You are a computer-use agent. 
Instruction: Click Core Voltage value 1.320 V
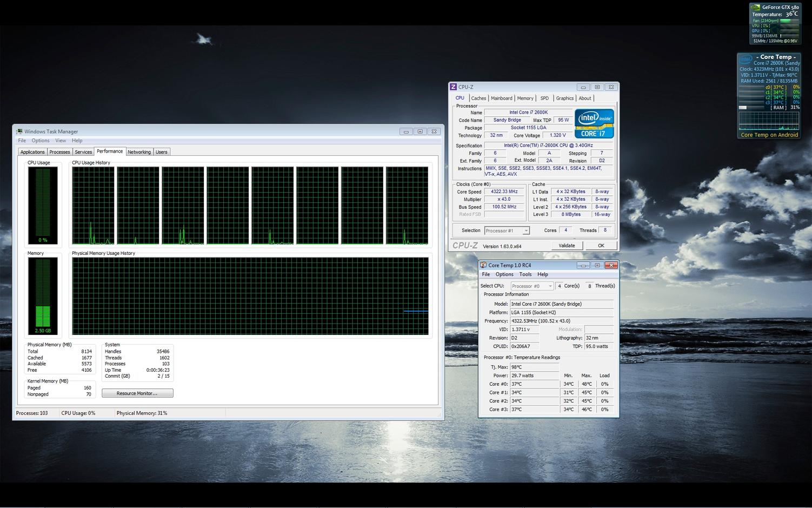(558, 135)
